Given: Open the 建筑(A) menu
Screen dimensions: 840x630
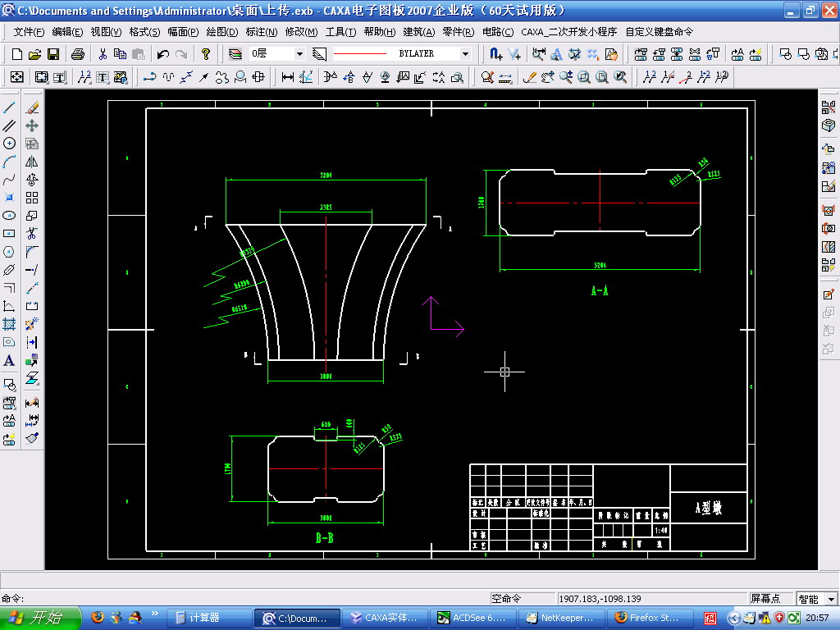Looking at the screenshot, I should tap(419, 32).
